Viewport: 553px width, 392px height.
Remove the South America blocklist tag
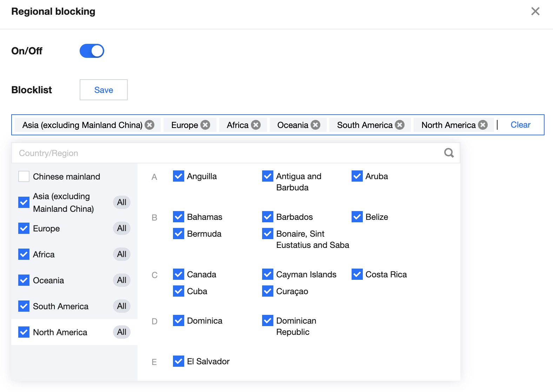400,125
